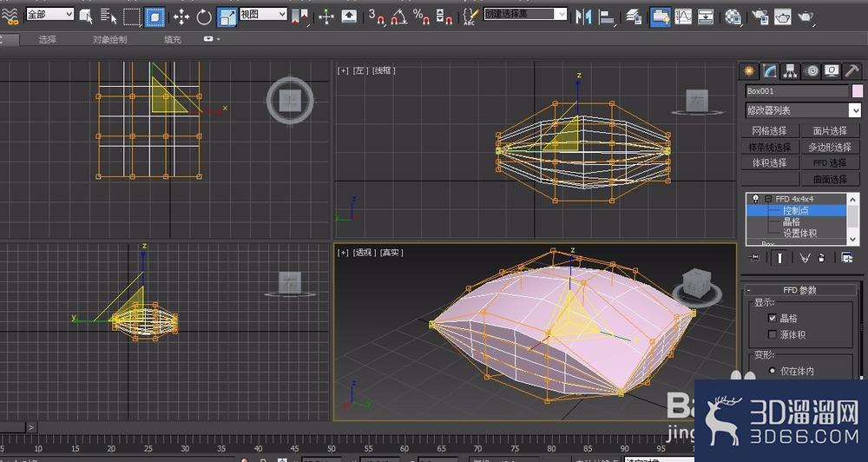868x462 pixels.
Task: Click the 体积选择 modifier button
Action: tap(770, 162)
